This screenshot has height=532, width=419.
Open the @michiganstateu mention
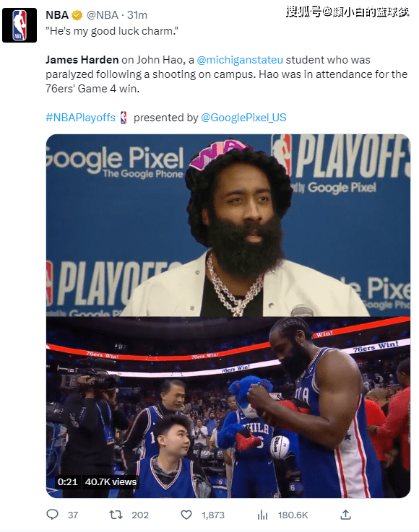point(240,60)
